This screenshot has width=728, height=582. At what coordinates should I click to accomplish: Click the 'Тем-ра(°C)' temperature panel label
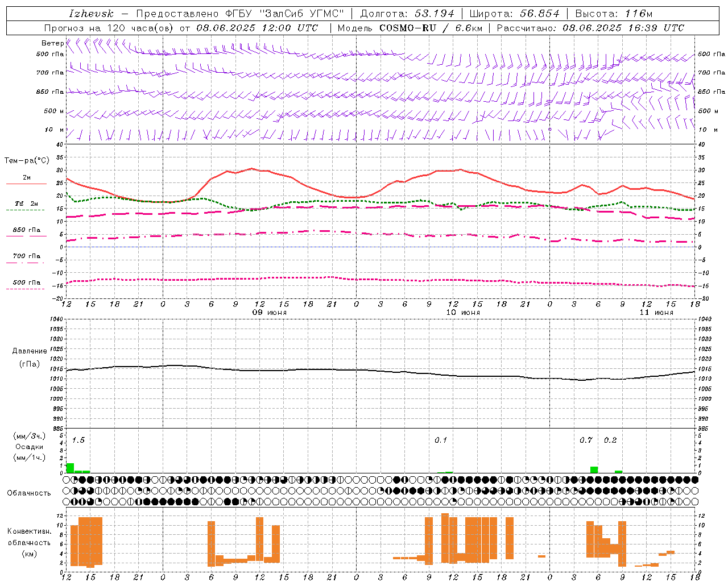(x=27, y=161)
